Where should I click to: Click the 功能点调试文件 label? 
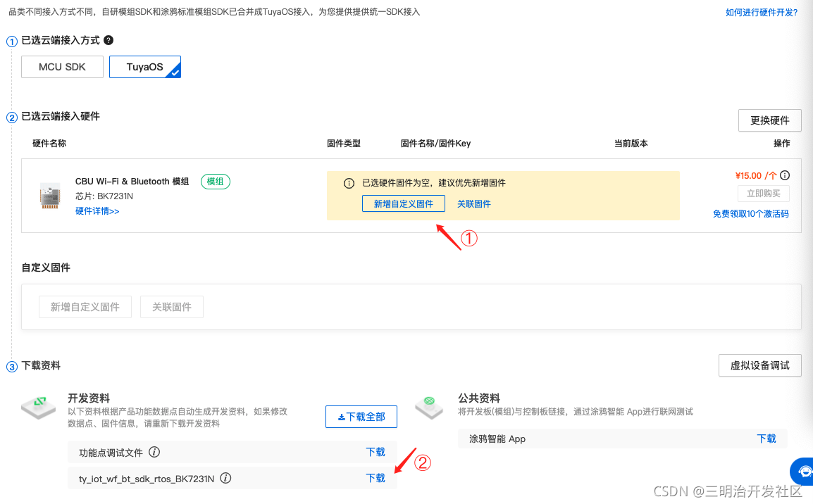click(111, 453)
